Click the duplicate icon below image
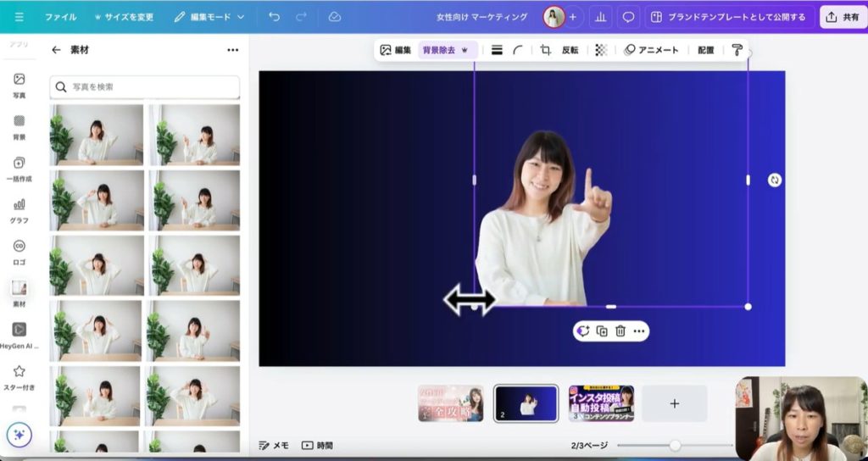The height and width of the screenshot is (461, 868). click(x=602, y=331)
